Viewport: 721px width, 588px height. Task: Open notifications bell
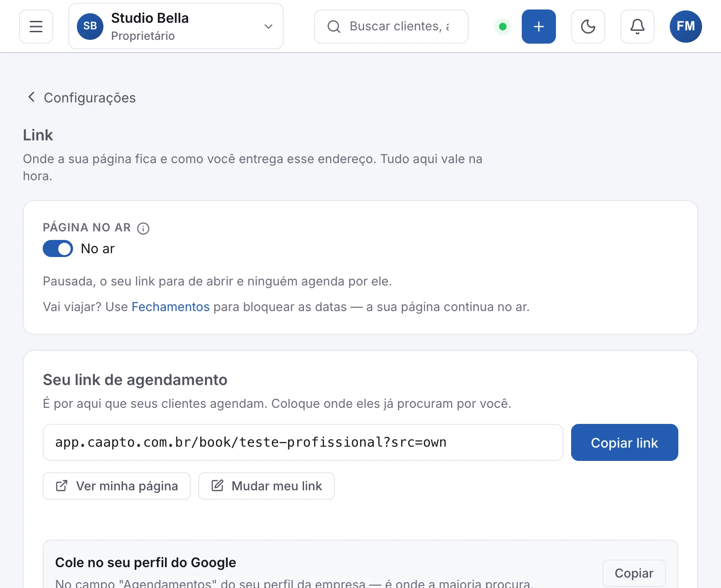(638, 27)
